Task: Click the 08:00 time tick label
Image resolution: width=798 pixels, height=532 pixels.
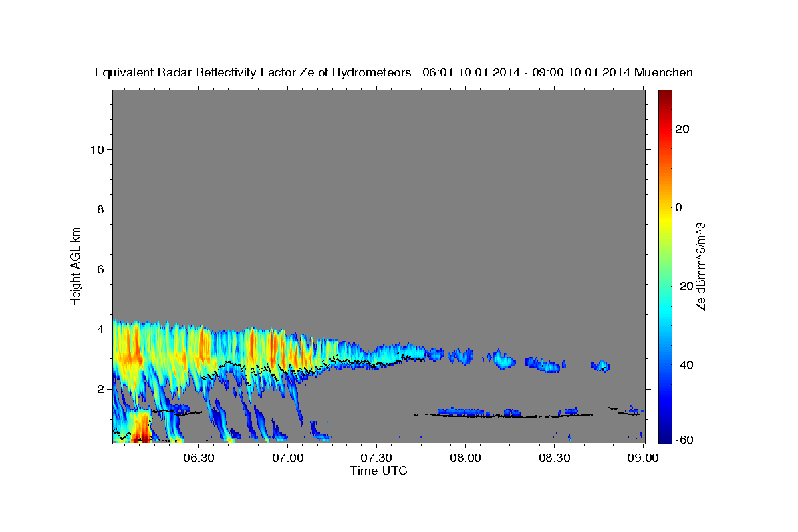Action: pyautogui.click(x=465, y=458)
